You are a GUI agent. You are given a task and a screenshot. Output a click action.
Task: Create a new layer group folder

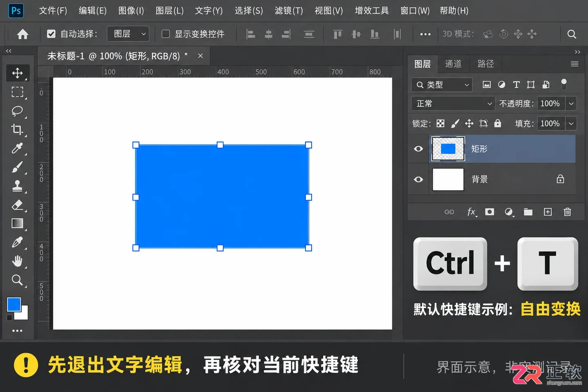pyautogui.click(x=528, y=212)
